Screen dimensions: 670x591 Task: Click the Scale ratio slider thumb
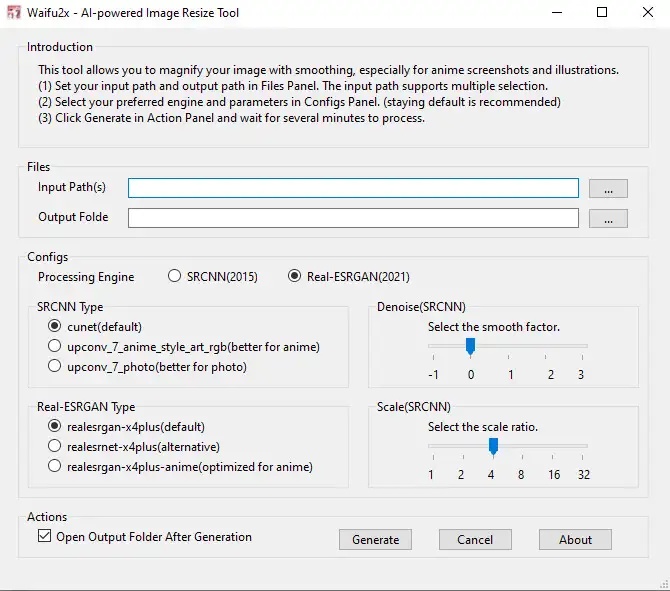(493, 446)
